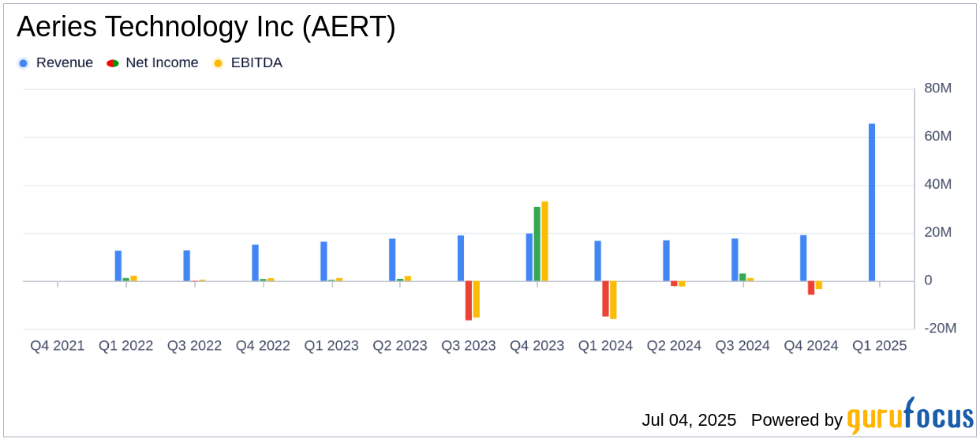Click the Q3 2022 axis label
This screenshot has height=440, width=980.
194,346
